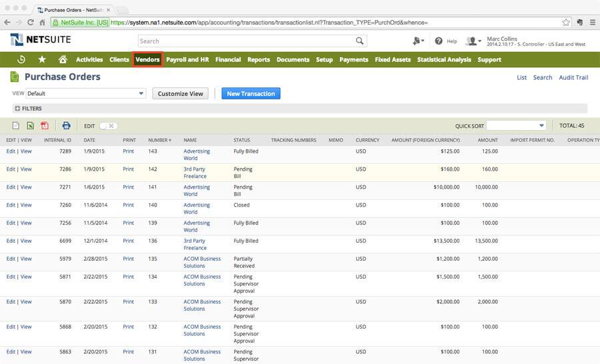Screen dimensions: 600x364
Task: Click View for purchase order 142
Action: tap(26, 169)
